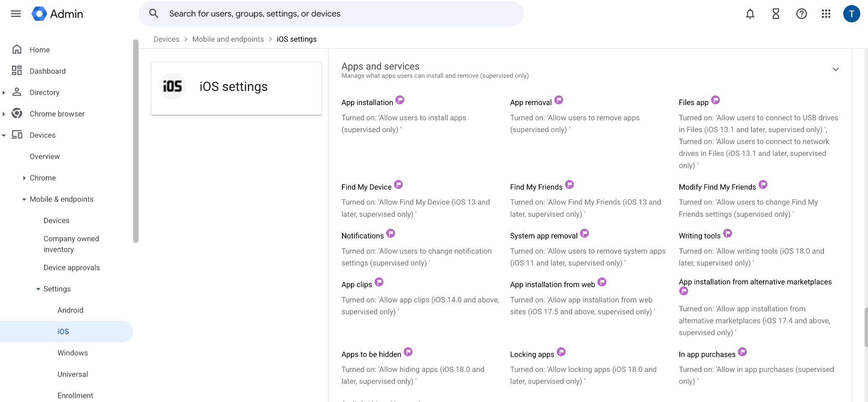Click the Directory person icon
The image size is (868, 402).
(x=17, y=92)
